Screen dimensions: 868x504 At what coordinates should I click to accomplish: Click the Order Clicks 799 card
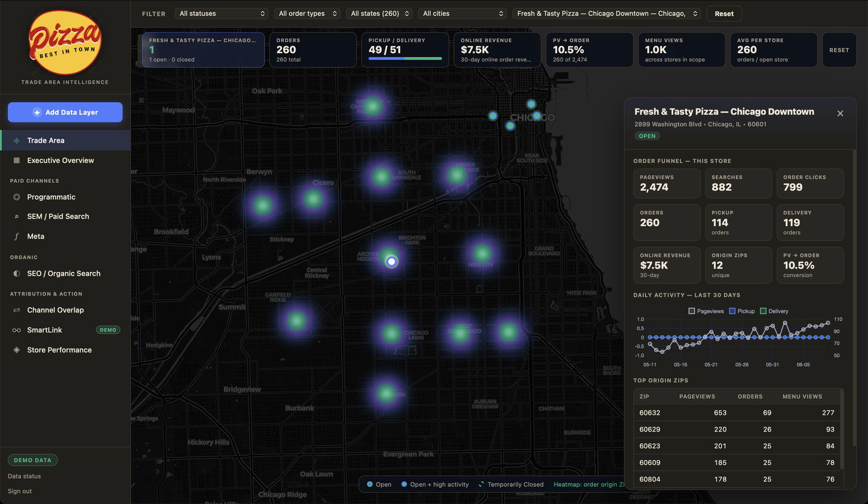(x=810, y=183)
